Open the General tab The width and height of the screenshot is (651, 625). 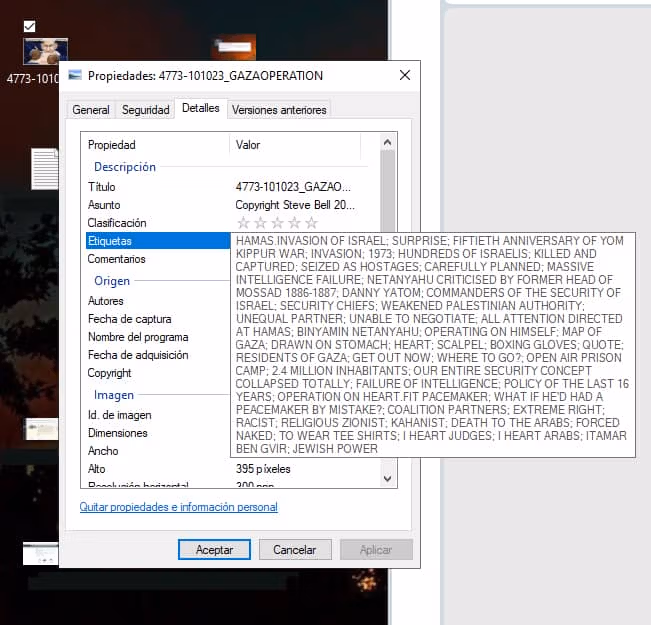(91, 110)
